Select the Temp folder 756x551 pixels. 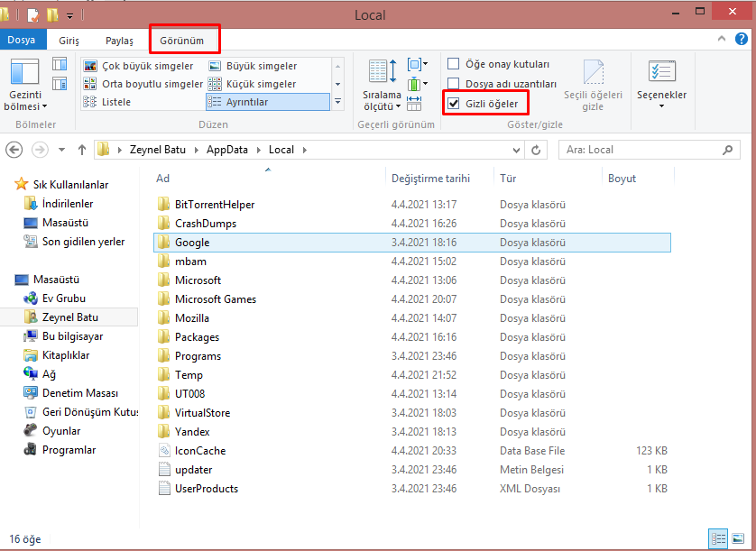click(411, 375)
